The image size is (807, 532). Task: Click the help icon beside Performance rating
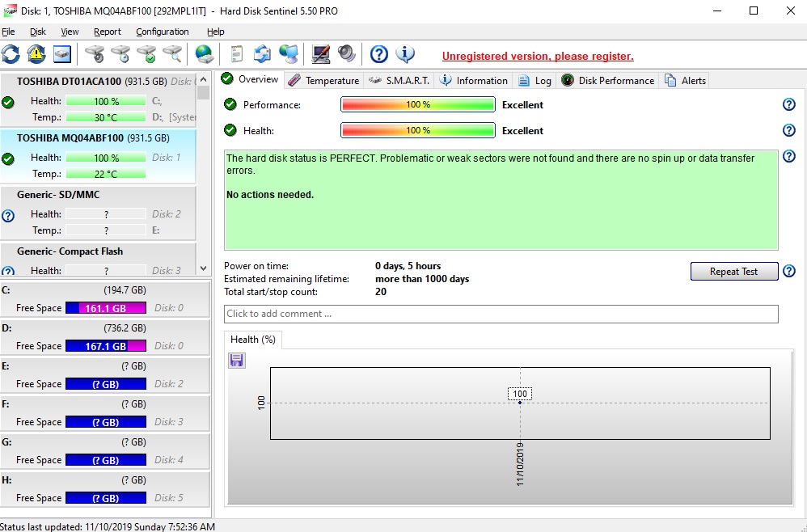click(x=789, y=105)
